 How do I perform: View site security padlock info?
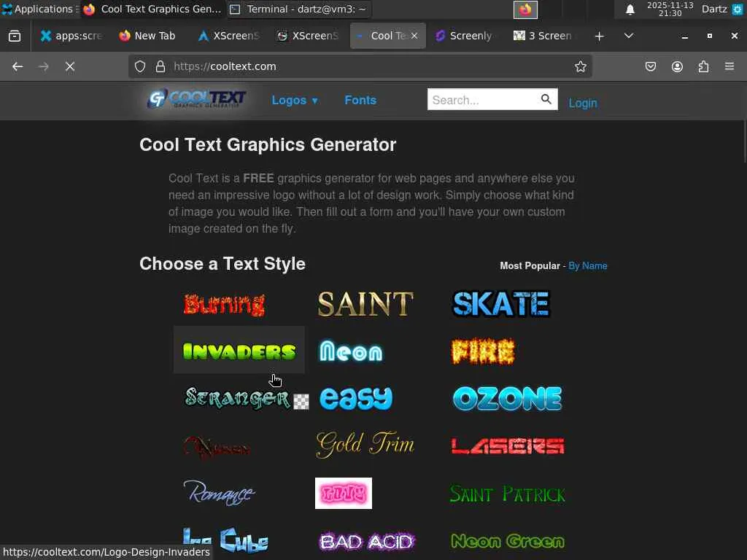(160, 66)
